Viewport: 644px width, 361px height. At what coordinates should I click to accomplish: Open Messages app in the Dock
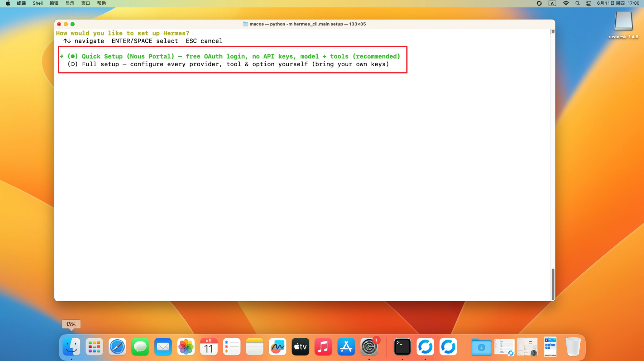(140, 347)
